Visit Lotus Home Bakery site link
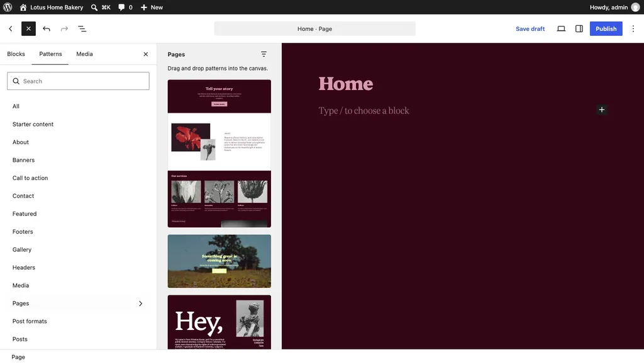Screen dimensions: 644x364 pyautogui.click(x=52, y=7)
